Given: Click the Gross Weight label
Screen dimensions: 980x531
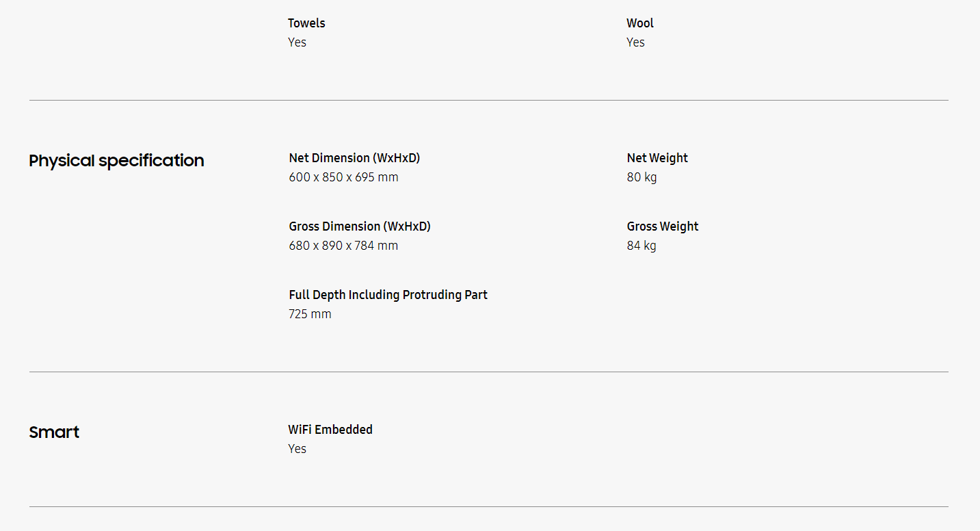Looking at the screenshot, I should 663,226.
